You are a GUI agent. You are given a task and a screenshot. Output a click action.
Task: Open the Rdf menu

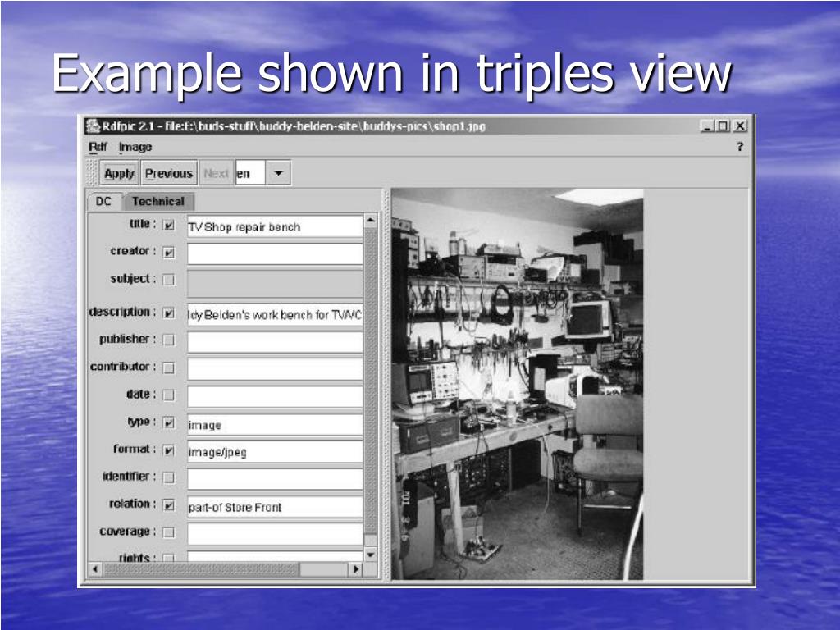[x=98, y=147]
